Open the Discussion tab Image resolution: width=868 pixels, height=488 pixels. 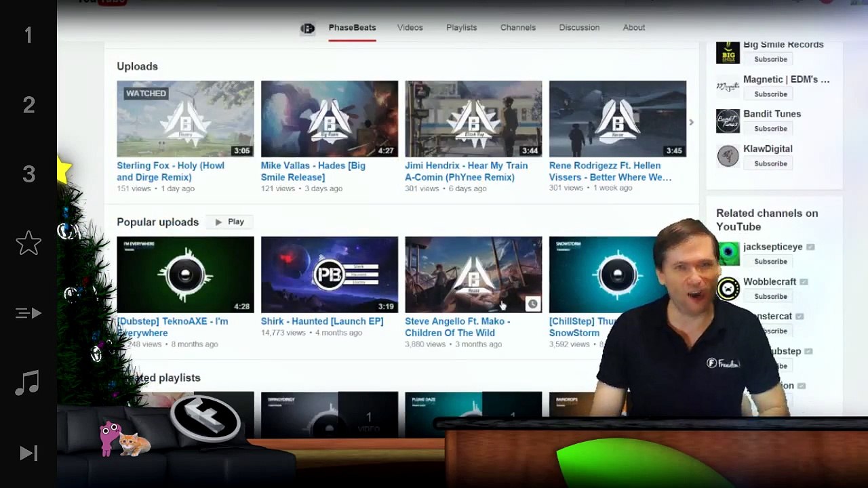coord(579,28)
